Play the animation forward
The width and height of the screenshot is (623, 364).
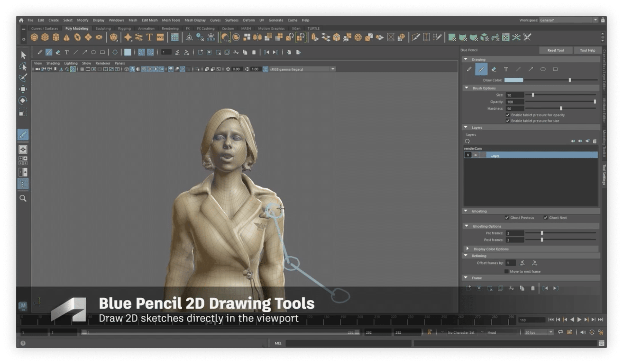pyautogui.click(x=579, y=320)
